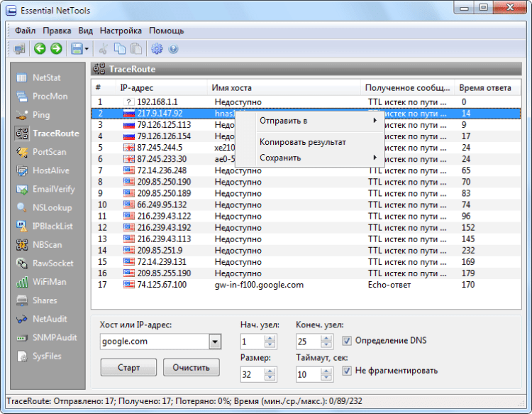
Task: Select the row with gw-in-f100.google.com
Action: (x=306, y=285)
